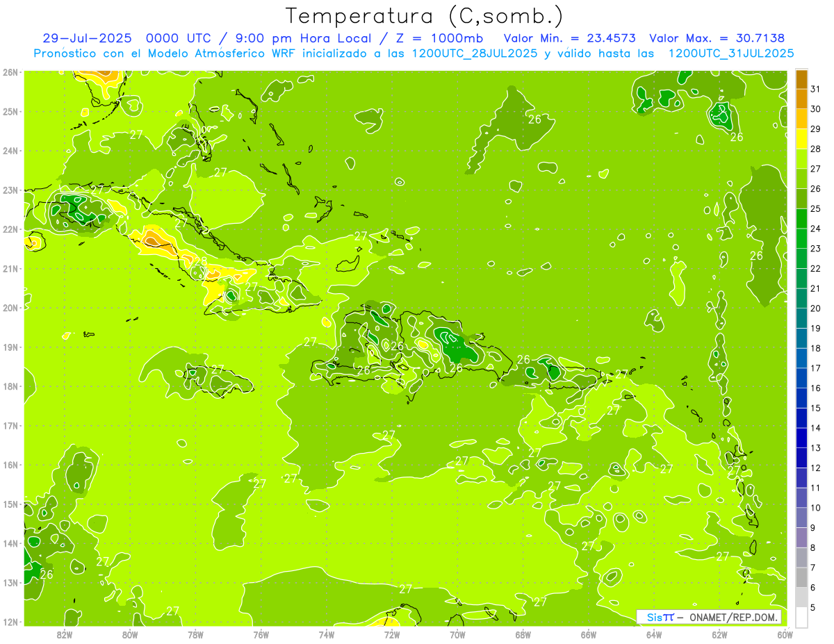Click the colorbar label 25

[815, 208]
